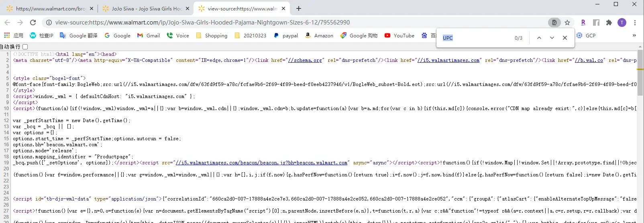The width and height of the screenshot is (644, 223).
Task: Open the 20210323 bookmarks folder
Action: coord(250,35)
